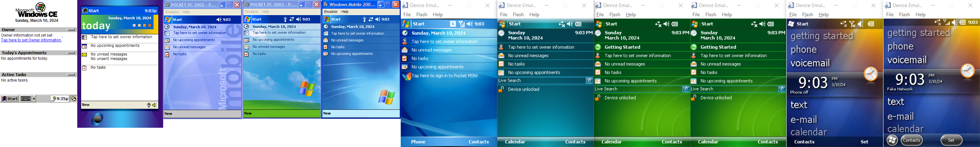
Task: Click the speaker icon in Pocket MSN emulator
Action: [x=470, y=24]
